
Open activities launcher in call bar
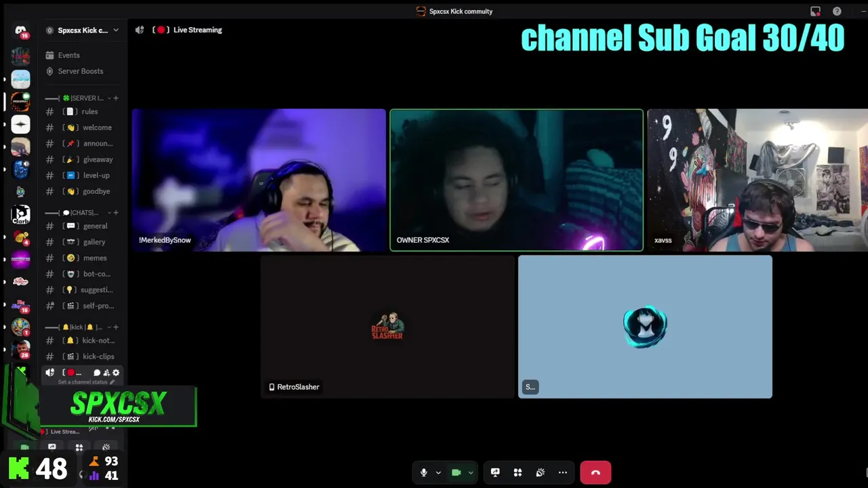coord(517,472)
